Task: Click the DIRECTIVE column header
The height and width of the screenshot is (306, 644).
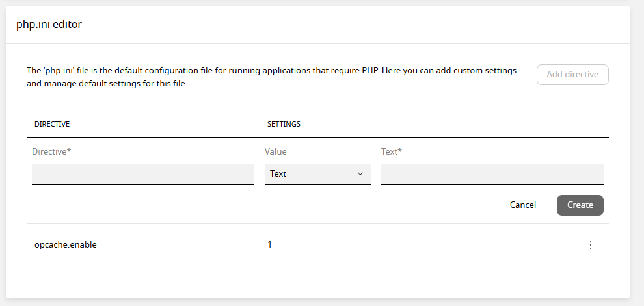Action: pos(52,124)
